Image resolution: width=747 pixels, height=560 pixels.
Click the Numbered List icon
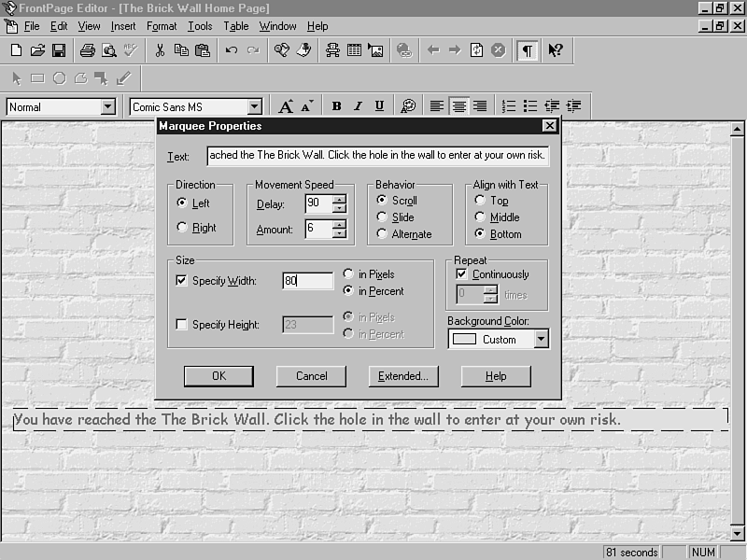[509, 106]
